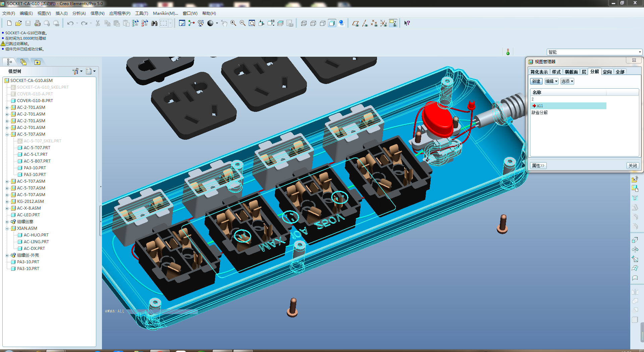The image size is (644, 352).
Task: Expand the KG-2012.ASM tree node
Action: (x=7, y=202)
